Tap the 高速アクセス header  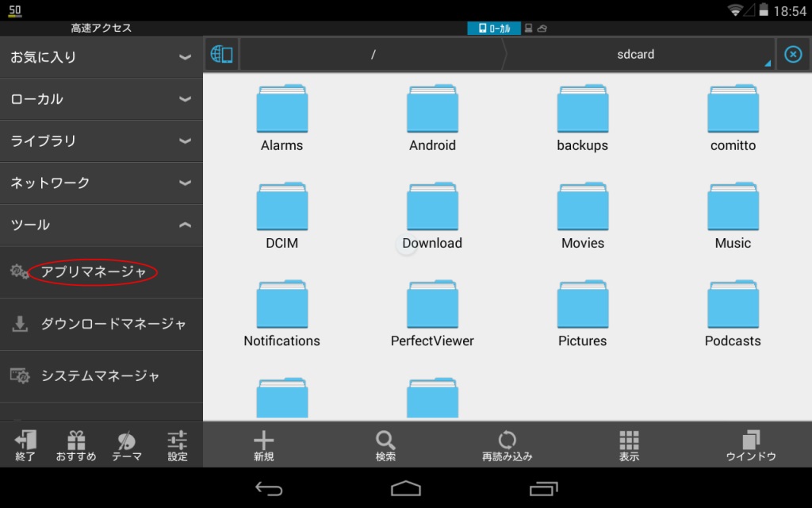pyautogui.click(x=101, y=28)
